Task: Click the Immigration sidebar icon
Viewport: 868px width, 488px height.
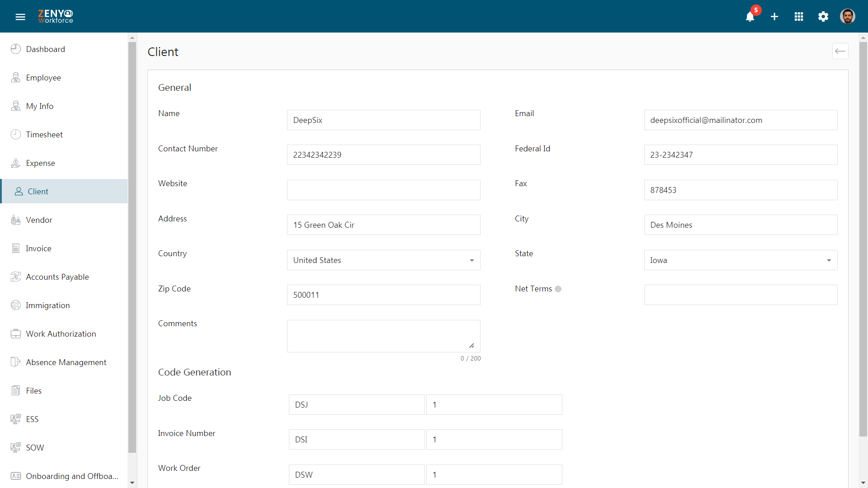Action: click(16, 305)
